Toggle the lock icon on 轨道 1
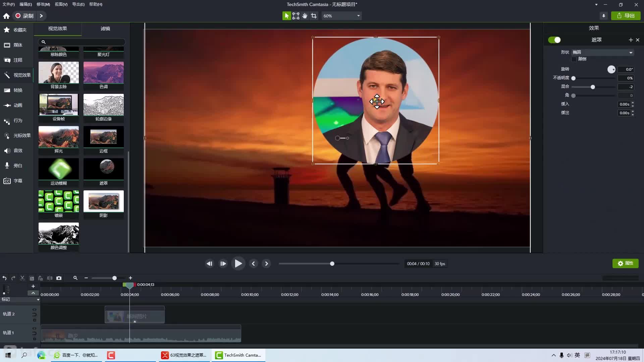The image size is (644, 362). coord(34,339)
